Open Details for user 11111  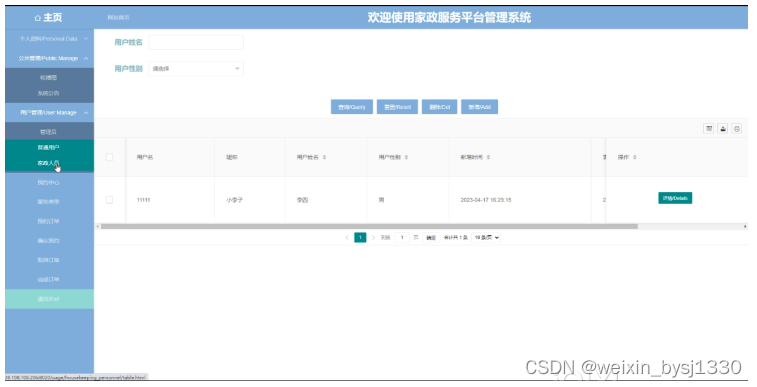click(x=675, y=198)
